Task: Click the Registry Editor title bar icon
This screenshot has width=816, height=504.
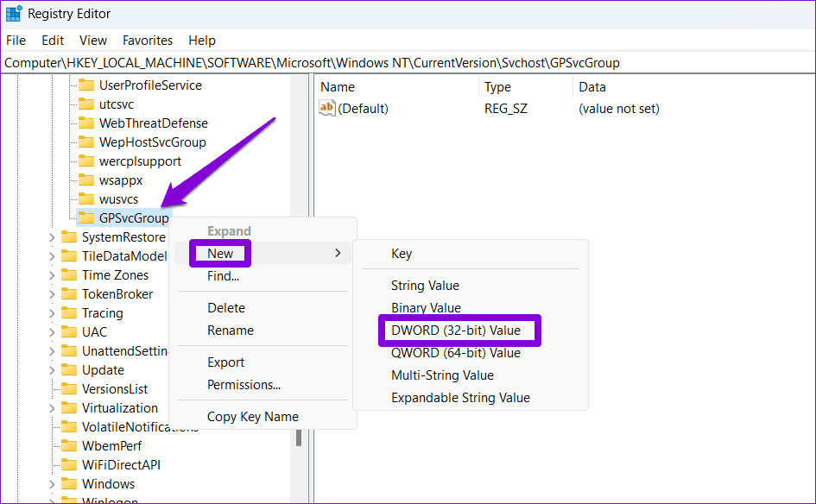Action: 14,13
